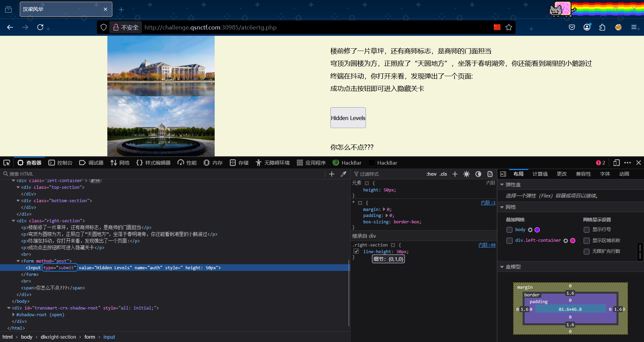This screenshot has width=644, height=342.
Task: Add a new node in HTML tree
Action: pyautogui.click(x=332, y=174)
